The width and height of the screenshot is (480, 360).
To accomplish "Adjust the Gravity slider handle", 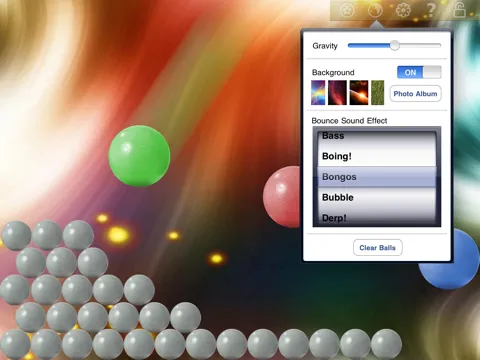I will (395, 45).
